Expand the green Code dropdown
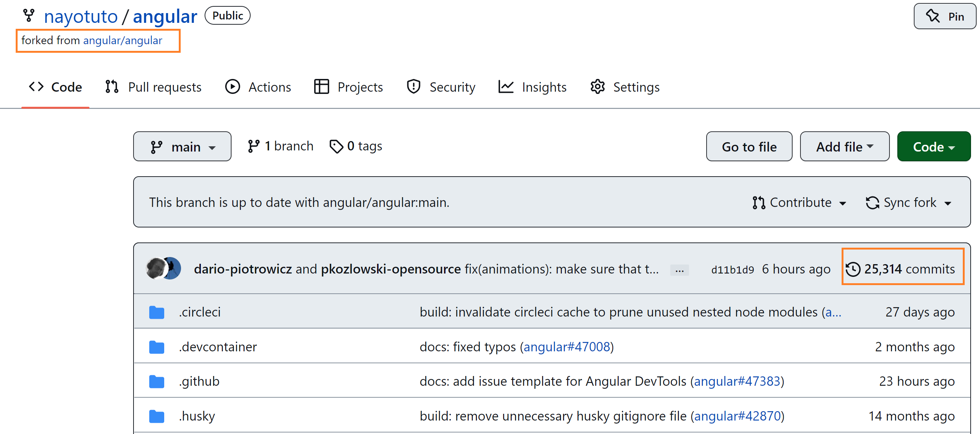 [x=933, y=147]
